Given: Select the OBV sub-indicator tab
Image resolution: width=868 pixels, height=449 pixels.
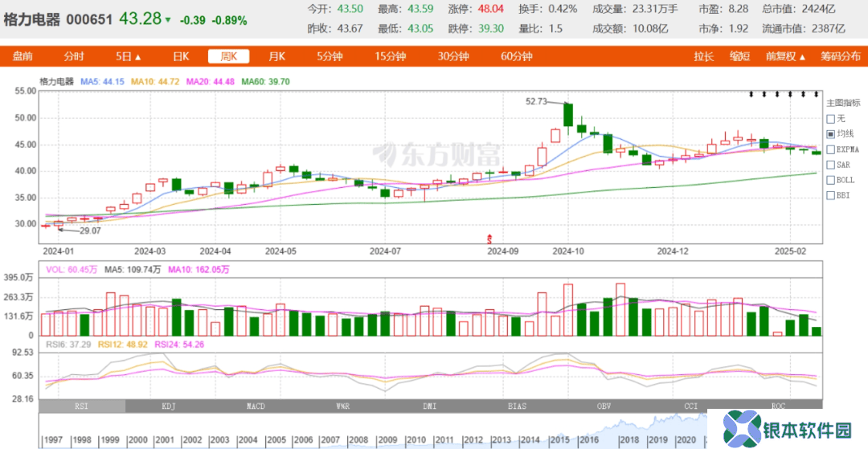Looking at the screenshot, I should (x=604, y=406).
